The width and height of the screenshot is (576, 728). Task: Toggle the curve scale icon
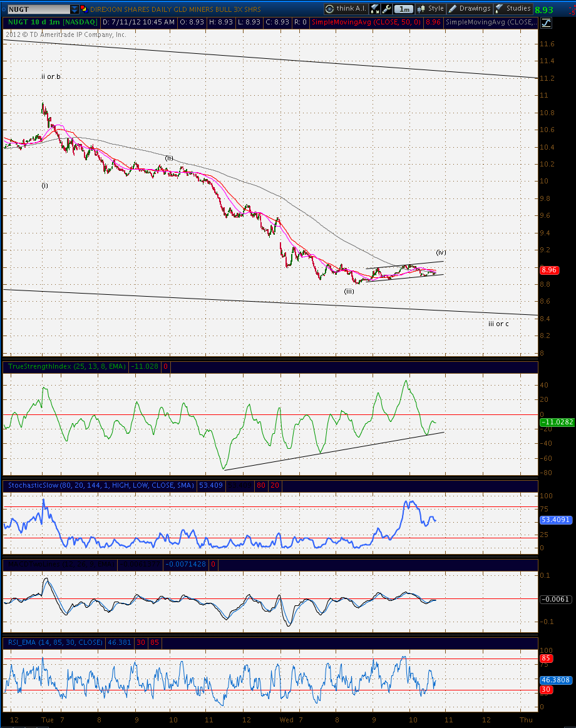pyautogui.click(x=547, y=23)
